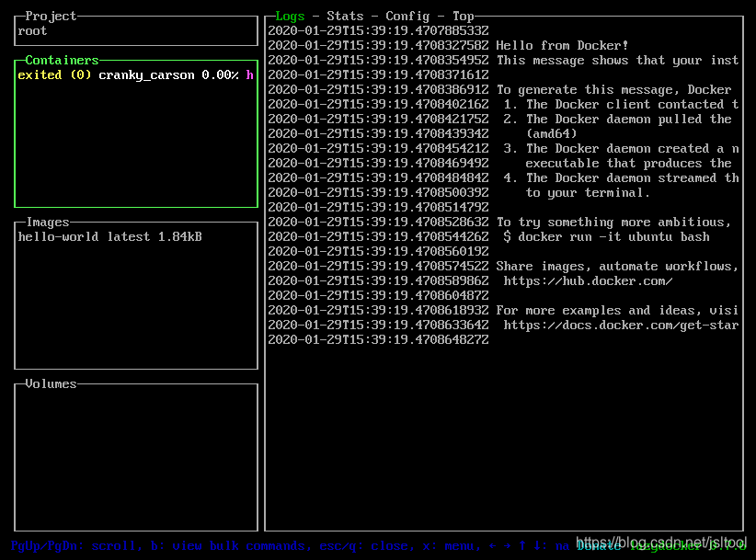Focus the Volumes panel title
The width and height of the screenshot is (756, 560).
51,384
